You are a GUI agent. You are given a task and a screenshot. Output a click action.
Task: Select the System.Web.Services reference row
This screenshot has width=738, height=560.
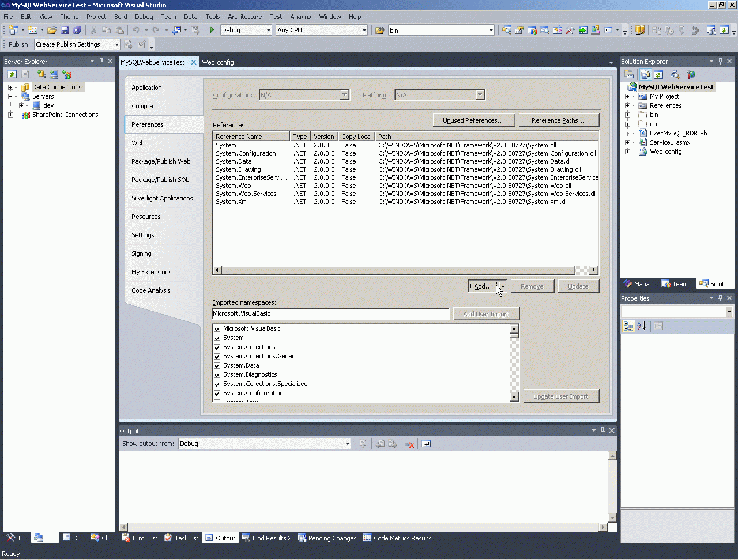point(405,194)
